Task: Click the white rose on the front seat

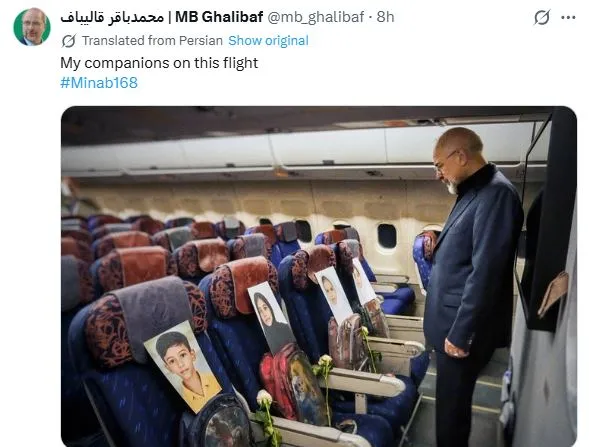Action: [264, 398]
